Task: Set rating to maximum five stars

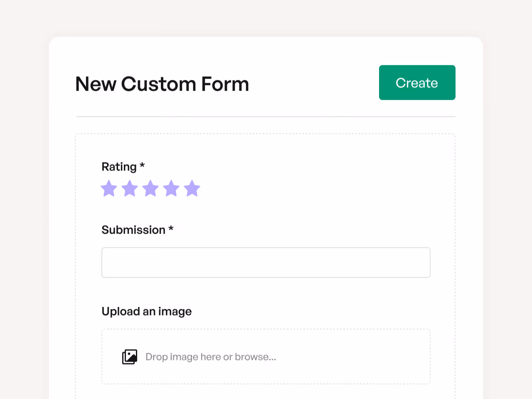Action: 192,188
